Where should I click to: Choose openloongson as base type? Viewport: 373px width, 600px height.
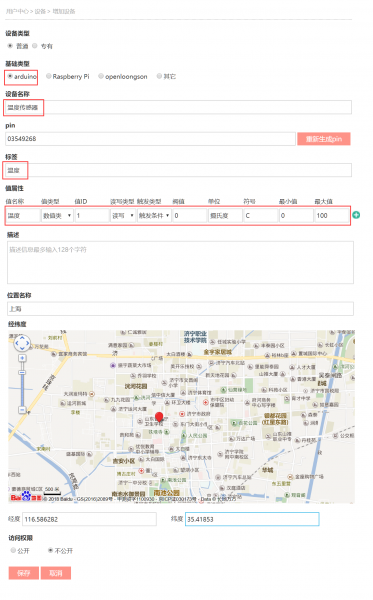tap(101, 76)
